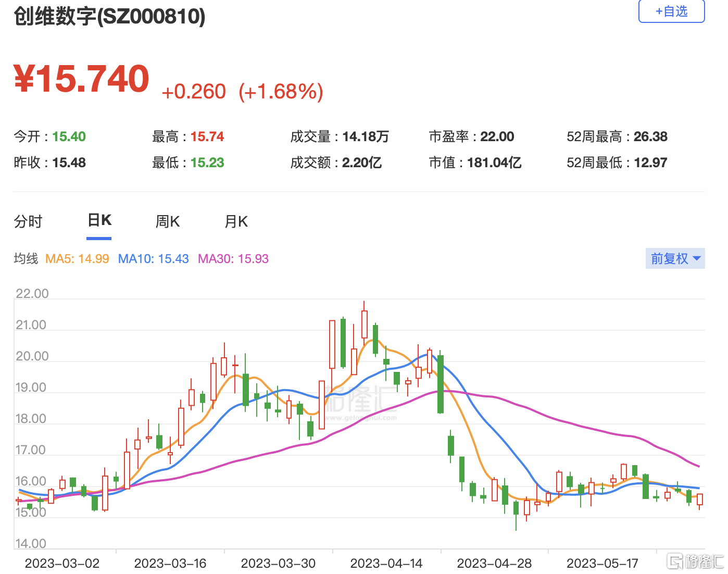Image resolution: width=728 pixels, height=574 pixels.
Task: Click the 52周最高 value 26.38
Action: coord(650,136)
